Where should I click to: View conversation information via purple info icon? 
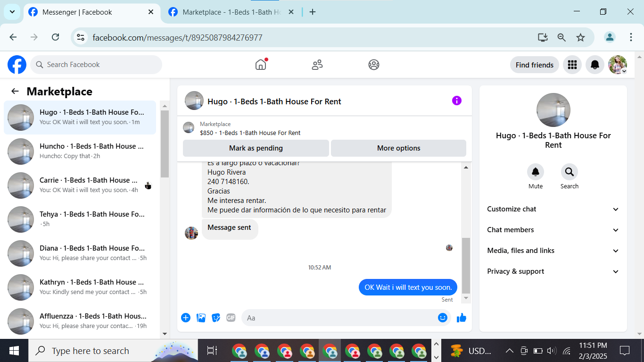click(x=457, y=101)
